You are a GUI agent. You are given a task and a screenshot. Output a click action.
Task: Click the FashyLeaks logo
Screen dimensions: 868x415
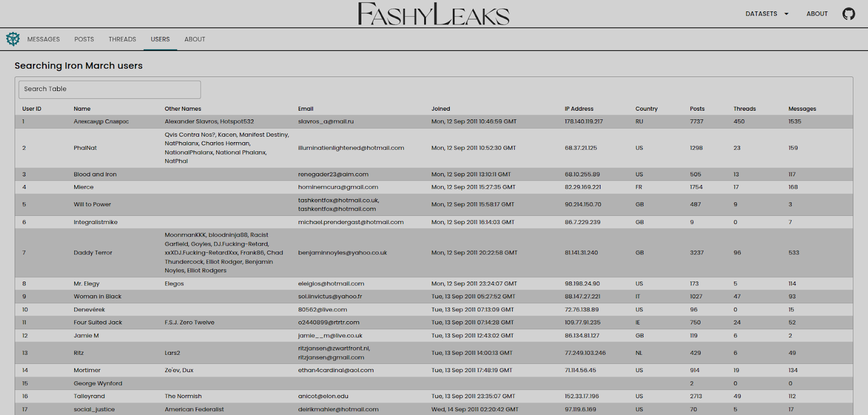[433, 14]
